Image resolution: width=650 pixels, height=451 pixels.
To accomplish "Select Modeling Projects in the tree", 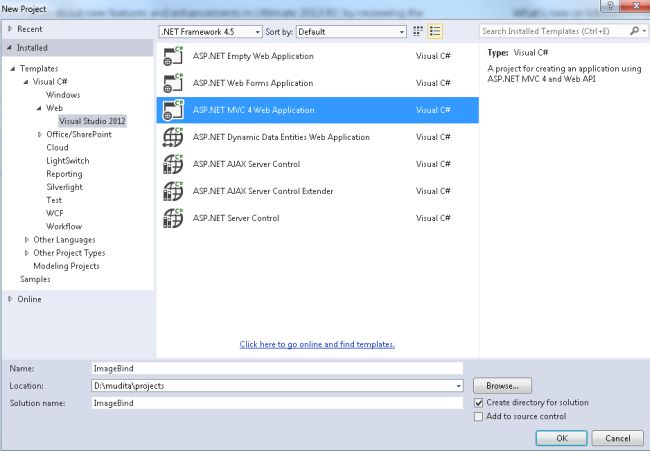I will point(66,266).
